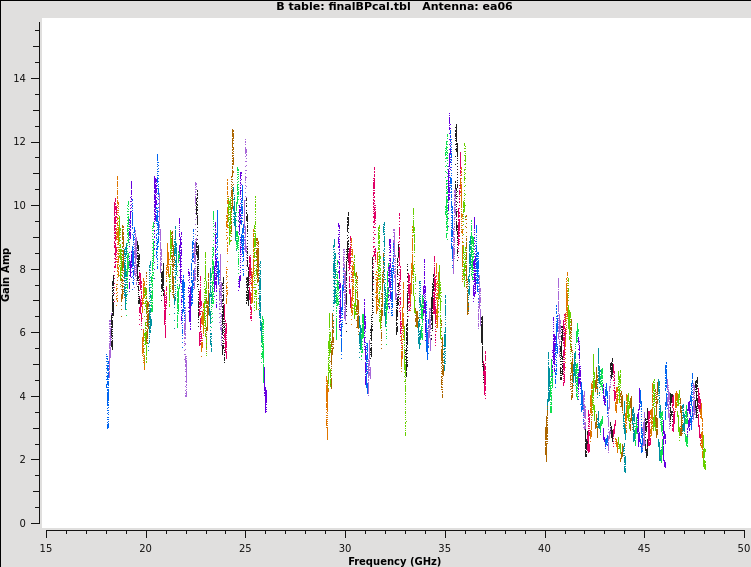Click the x-axis tick label 35
The image size is (751, 567).
tap(445, 548)
